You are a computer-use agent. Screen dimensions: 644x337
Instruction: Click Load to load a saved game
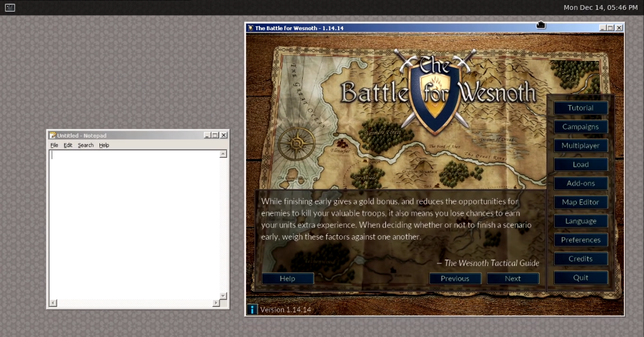click(x=580, y=164)
